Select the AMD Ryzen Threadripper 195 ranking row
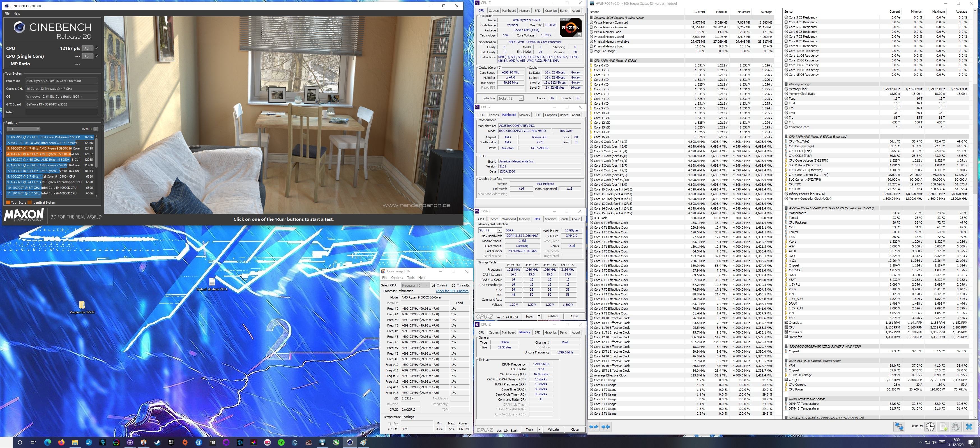 point(50,182)
